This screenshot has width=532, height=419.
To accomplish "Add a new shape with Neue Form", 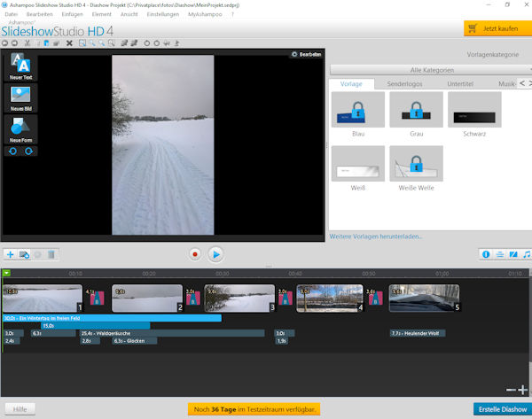I will click(x=20, y=129).
